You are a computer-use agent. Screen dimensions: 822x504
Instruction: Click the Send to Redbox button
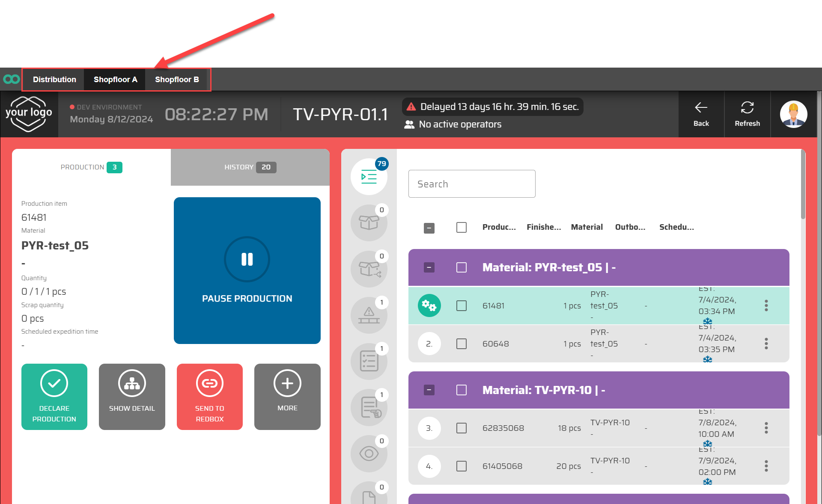[x=210, y=397]
